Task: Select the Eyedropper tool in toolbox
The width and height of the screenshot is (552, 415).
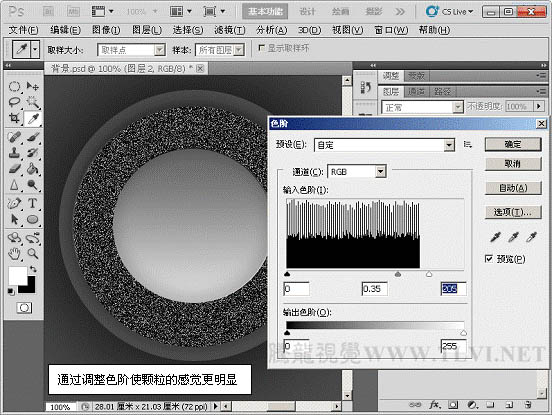Action: tap(33, 119)
